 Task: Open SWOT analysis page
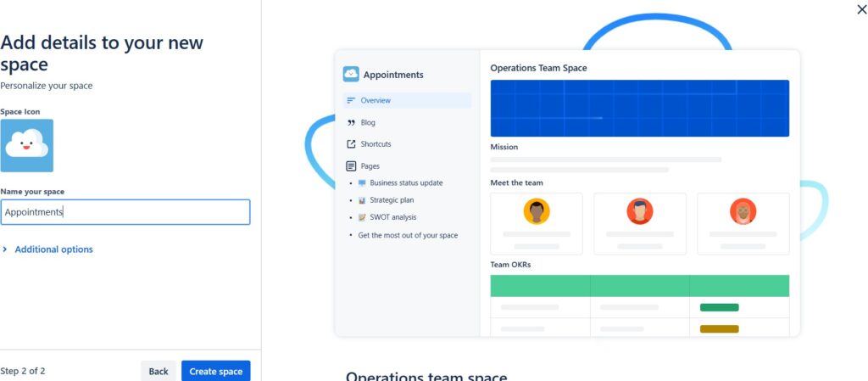pos(393,217)
